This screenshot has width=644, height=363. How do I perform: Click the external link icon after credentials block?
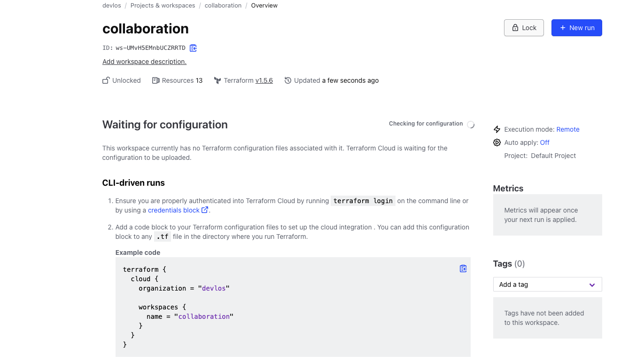coord(205,210)
